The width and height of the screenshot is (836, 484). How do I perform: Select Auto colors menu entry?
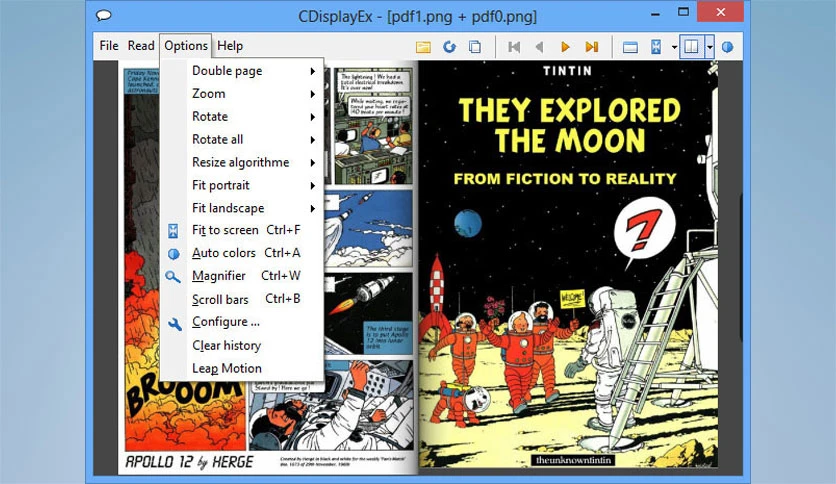coord(242,253)
